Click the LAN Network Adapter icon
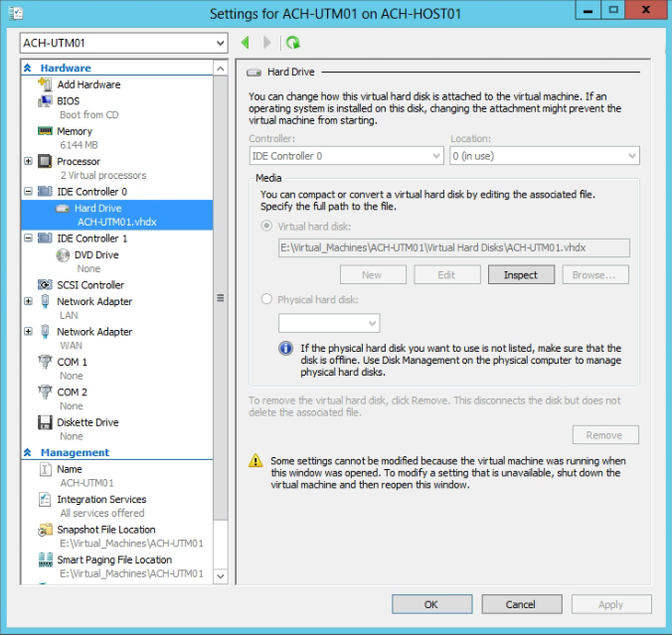Image resolution: width=672 pixels, height=636 pixels. [45, 301]
